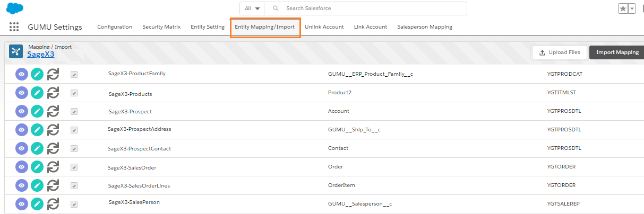Toggle the SageX3-SalesOrder row checkbox
The height and width of the screenshot is (214, 644).
[74, 167]
